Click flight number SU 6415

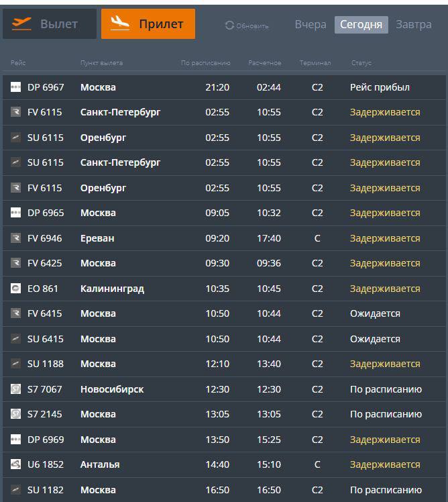46,339
